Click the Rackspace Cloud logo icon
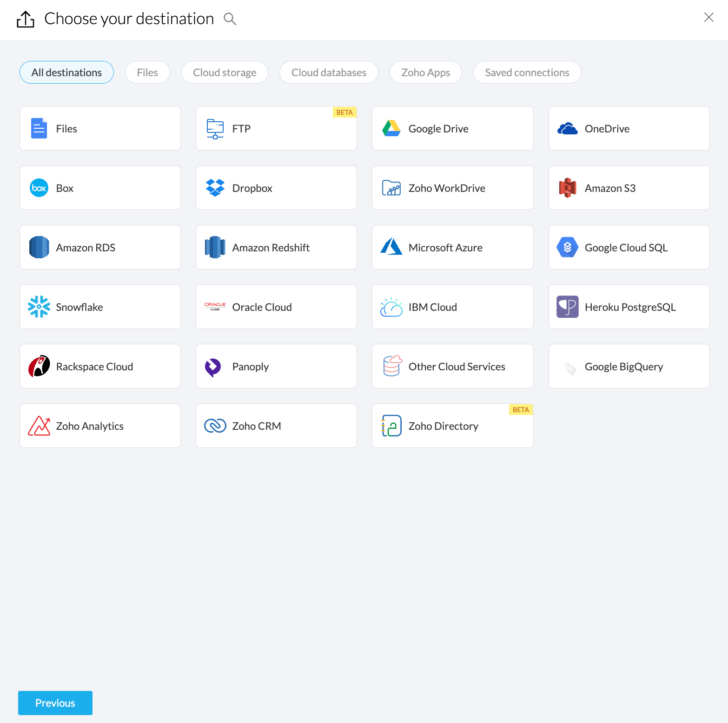This screenshot has height=723, width=728. [x=39, y=366]
